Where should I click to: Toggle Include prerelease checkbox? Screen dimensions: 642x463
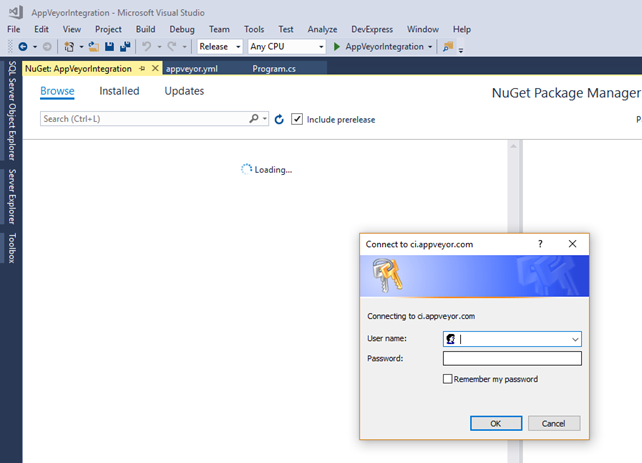(297, 119)
